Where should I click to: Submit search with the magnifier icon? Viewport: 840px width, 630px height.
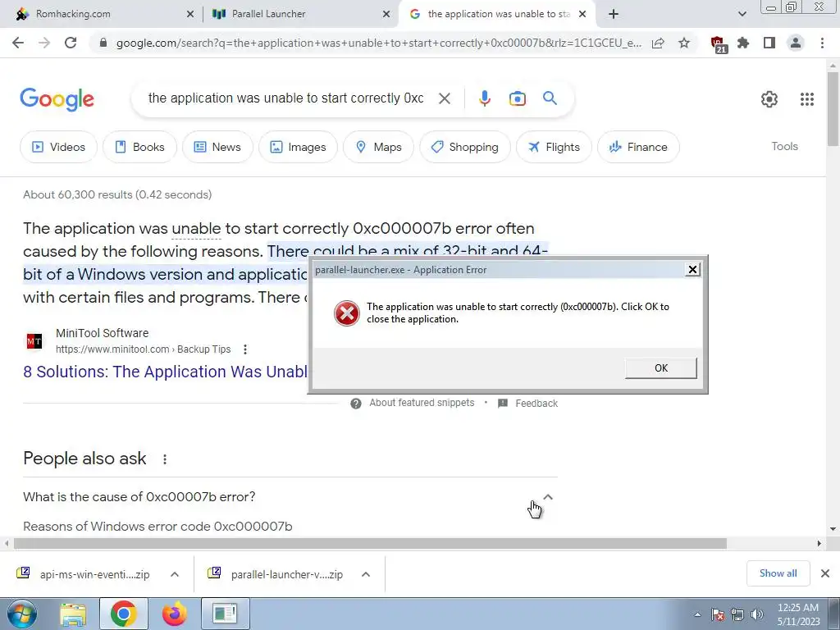point(550,98)
